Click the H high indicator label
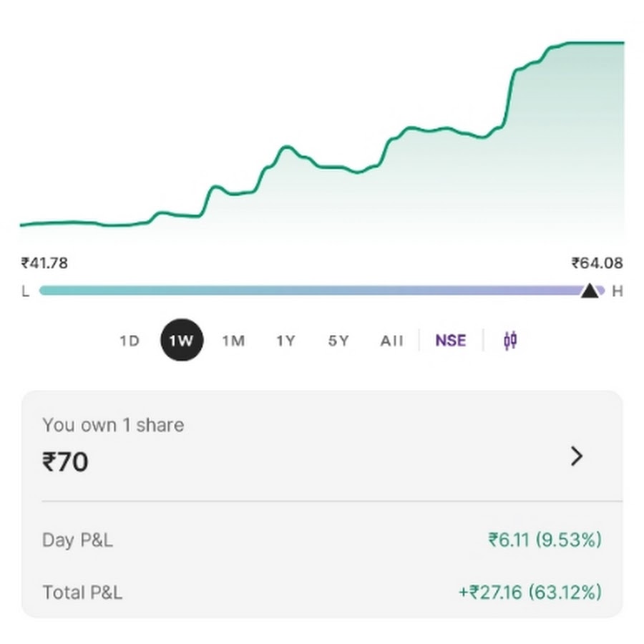Screen dimensions: 644x644 (x=618, y=291)
